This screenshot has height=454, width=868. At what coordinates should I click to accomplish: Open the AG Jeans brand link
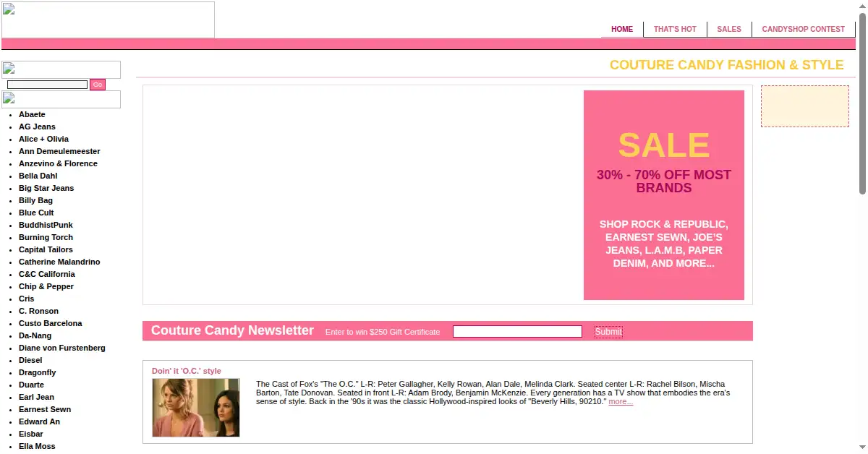click(37, 127)
